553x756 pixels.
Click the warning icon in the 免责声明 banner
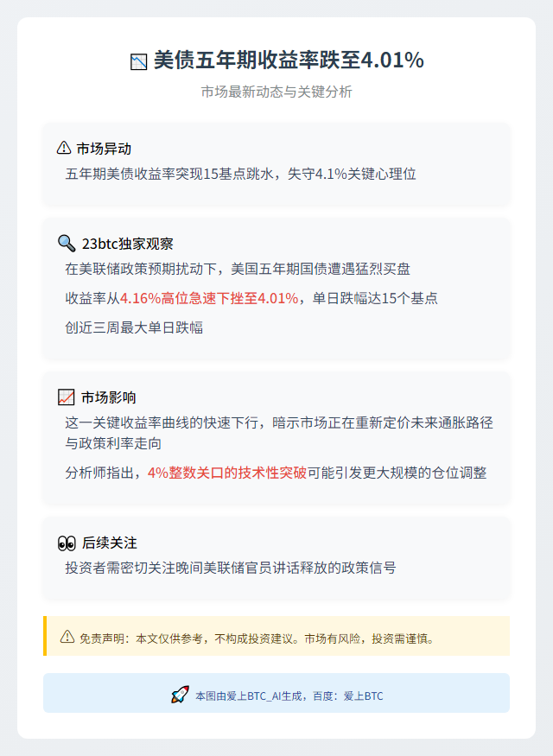[x=67, y=637]
